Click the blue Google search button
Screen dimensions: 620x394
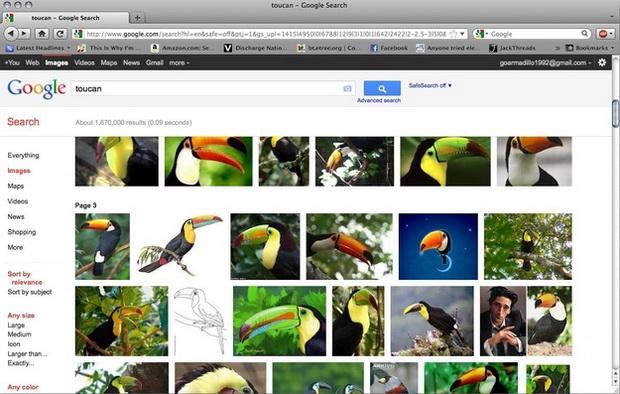(382, 88)
